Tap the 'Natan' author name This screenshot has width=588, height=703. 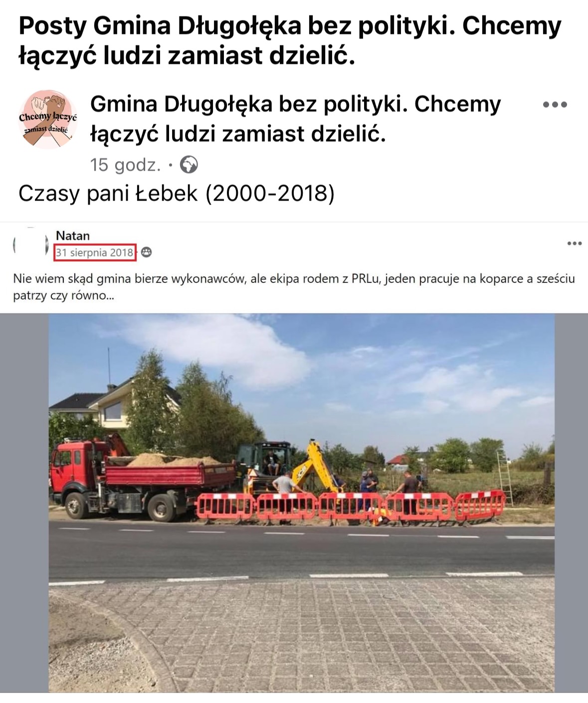pos(73,235)
